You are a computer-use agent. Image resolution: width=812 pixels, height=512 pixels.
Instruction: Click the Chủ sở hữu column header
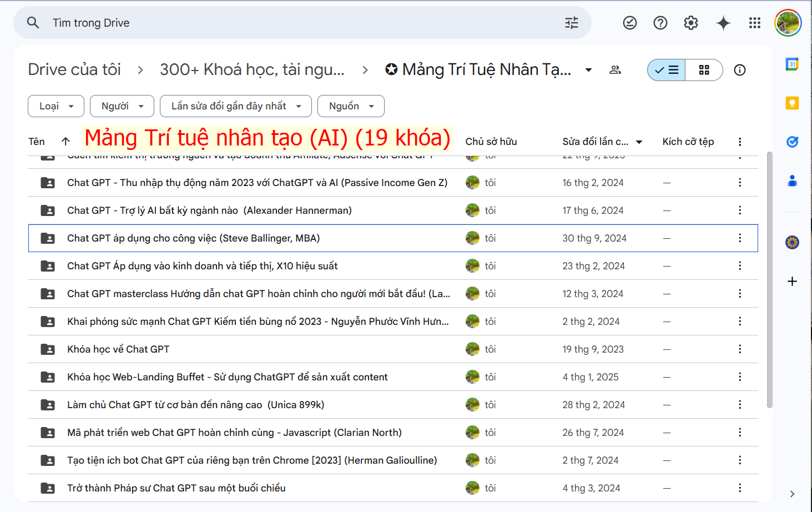491,142
